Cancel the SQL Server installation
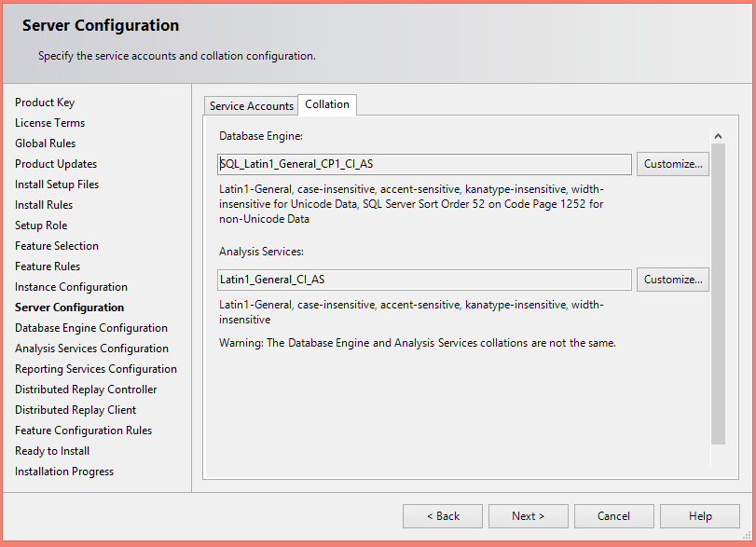Image resolution: width=756 pixels, height=547 pixels. click(x=613, y=515)
